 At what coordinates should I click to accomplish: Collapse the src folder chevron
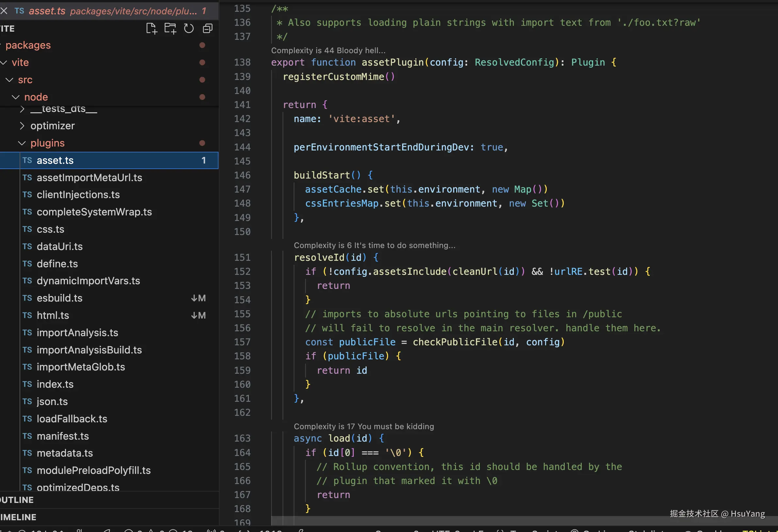[x=9, y=80]
